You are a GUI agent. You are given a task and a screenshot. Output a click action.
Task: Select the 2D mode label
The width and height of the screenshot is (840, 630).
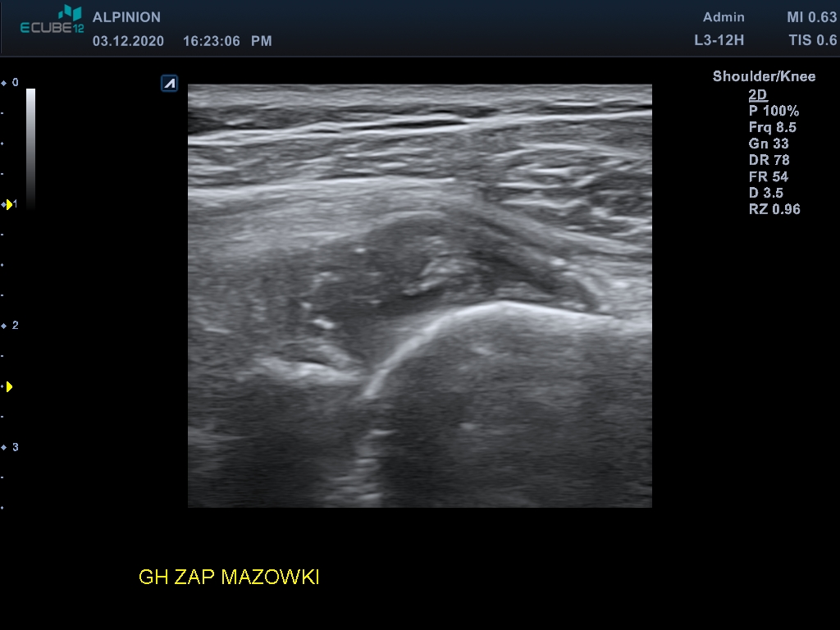point(757,95)
